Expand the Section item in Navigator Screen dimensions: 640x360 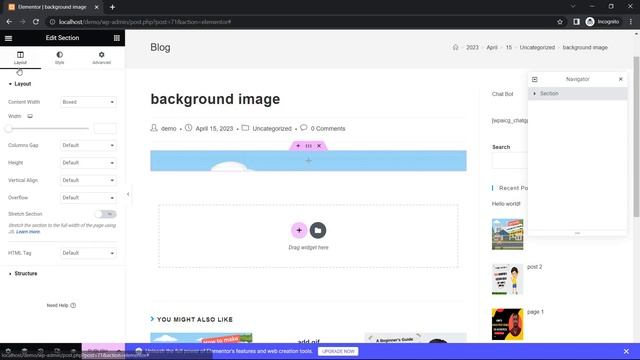pos(534,93)
